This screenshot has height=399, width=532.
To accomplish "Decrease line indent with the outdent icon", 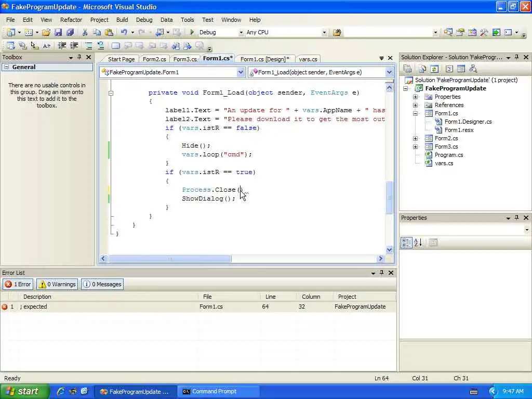I will tap(62, 46).
